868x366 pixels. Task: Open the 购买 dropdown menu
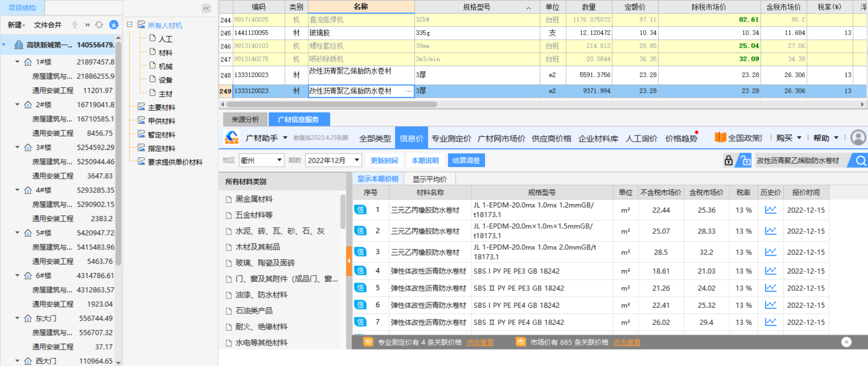click(x=789, y=138)
